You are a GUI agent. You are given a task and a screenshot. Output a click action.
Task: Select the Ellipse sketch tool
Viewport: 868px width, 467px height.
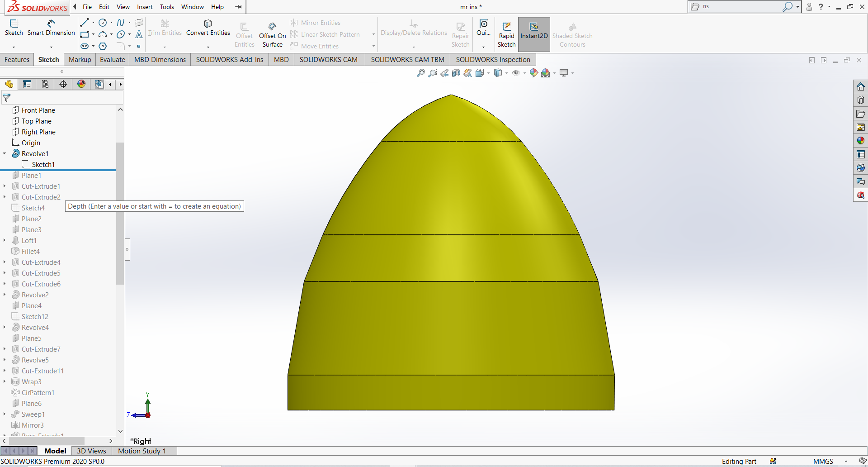(x=121, y=34)
